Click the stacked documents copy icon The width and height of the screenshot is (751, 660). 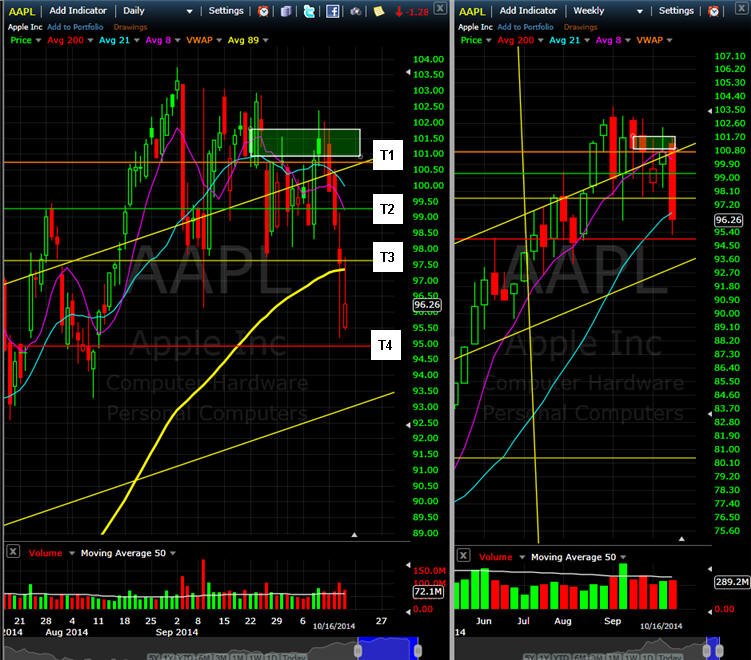click(286, 11)
